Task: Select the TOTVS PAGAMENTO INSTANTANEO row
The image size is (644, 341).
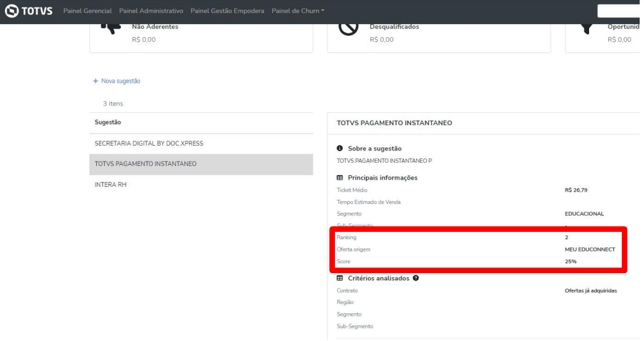Action: (x=146, y=164)
